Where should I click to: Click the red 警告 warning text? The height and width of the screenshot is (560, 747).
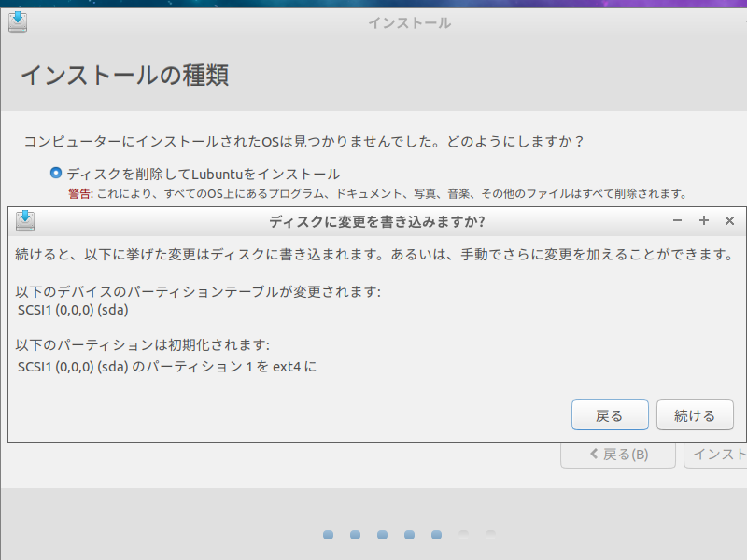80,194
